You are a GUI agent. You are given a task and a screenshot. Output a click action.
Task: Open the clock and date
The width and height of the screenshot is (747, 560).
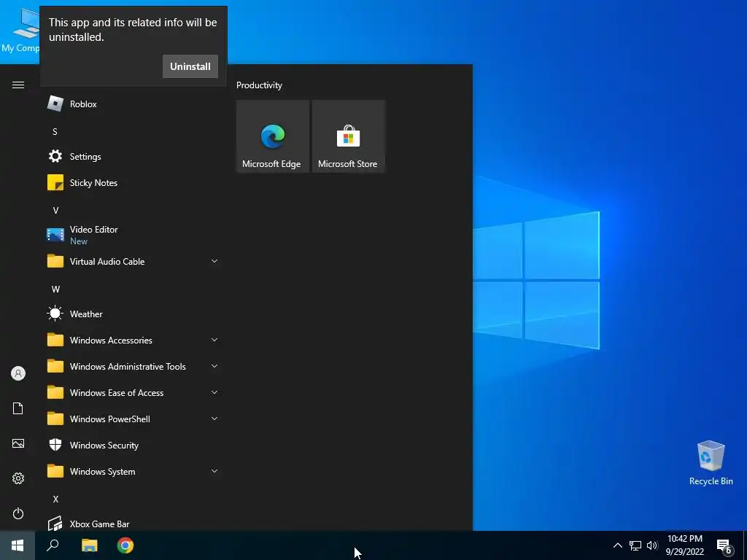[684, 545]
